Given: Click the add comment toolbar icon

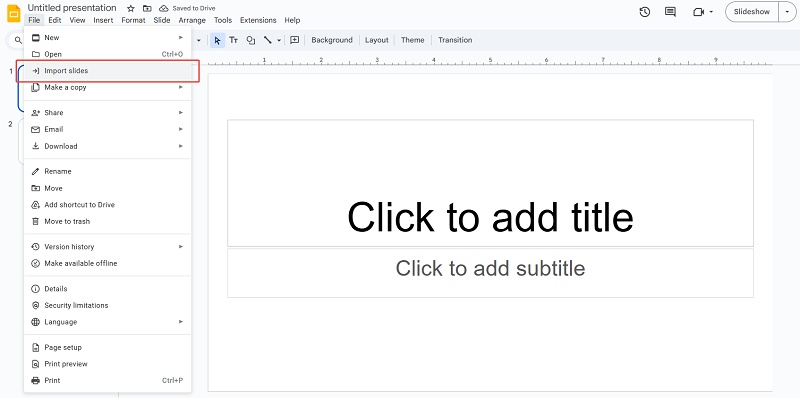Looking at the screenshot, I should (294, 40).
